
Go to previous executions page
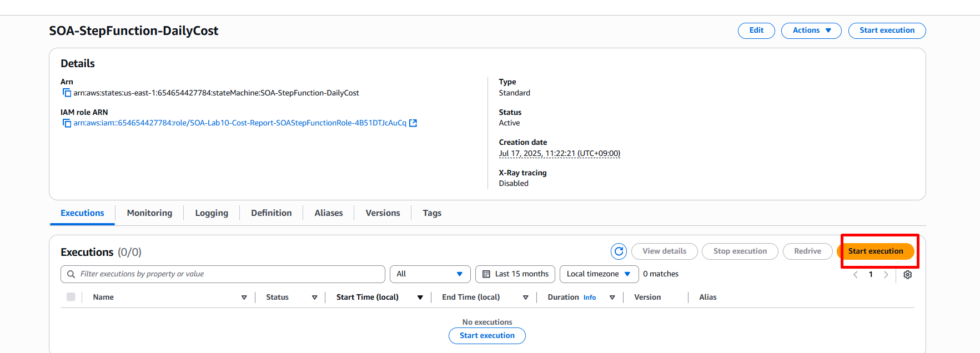[855, 275]
